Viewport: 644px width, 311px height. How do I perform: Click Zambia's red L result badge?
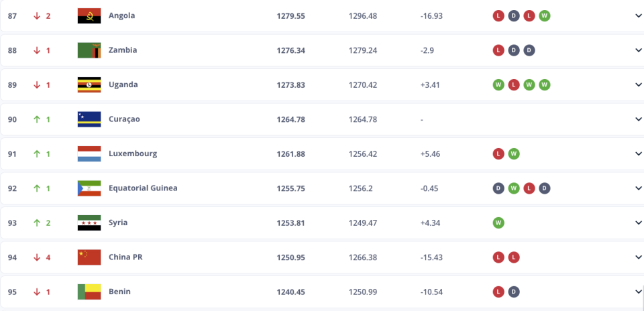pyautogui.click(x=498, y=50)
